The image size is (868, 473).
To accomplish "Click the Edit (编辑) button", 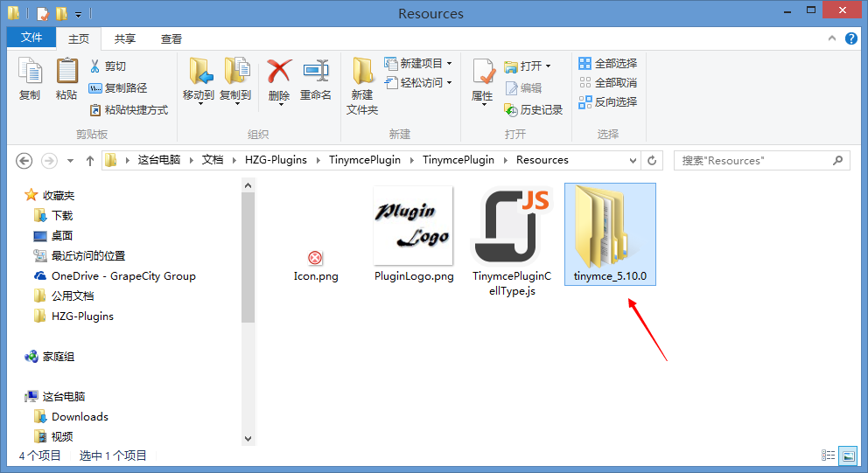I will point(523,88).
